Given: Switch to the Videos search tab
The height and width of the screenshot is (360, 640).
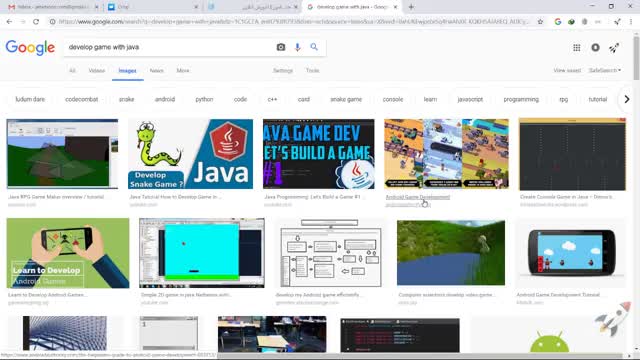Looking at the screenshot, I should click(97, 71).
